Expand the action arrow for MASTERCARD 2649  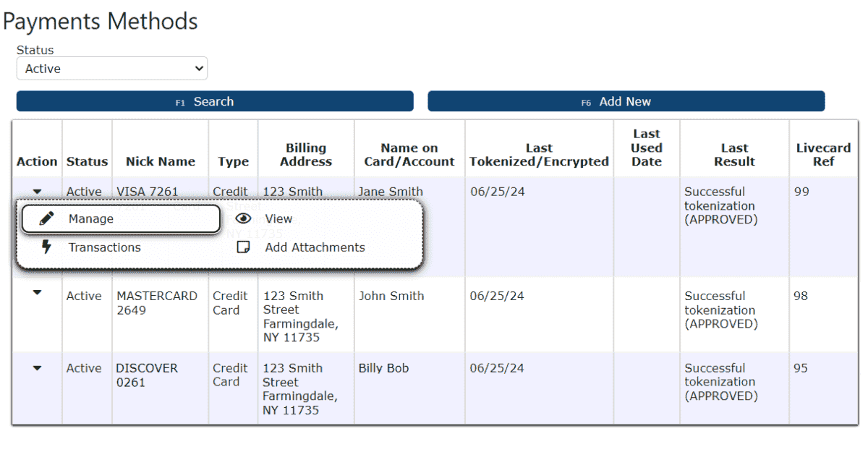pos(38,293)
